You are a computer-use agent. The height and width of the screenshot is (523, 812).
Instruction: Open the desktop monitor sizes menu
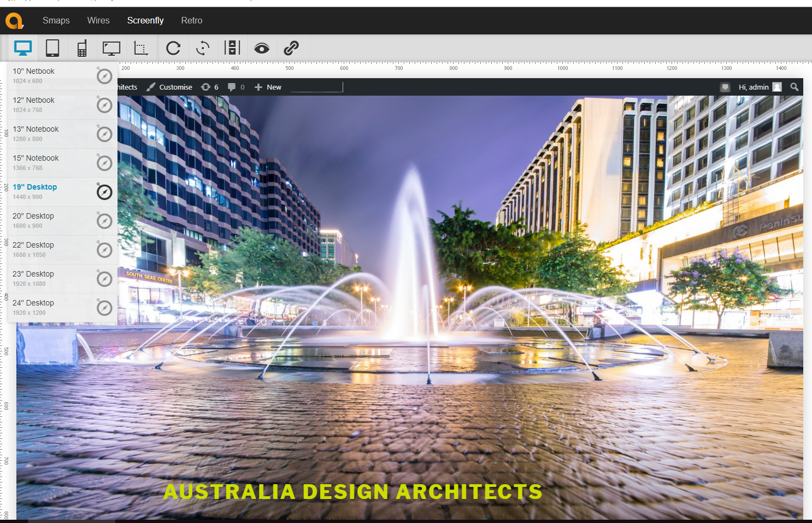click(x=23, y=48)
